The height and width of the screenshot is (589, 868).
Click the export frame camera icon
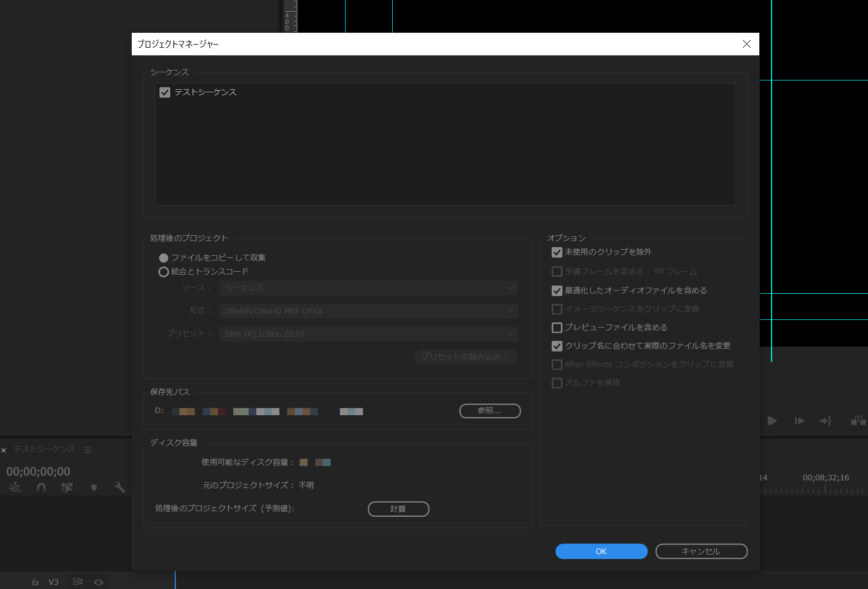pyautogui.click(x=857, y=421)
